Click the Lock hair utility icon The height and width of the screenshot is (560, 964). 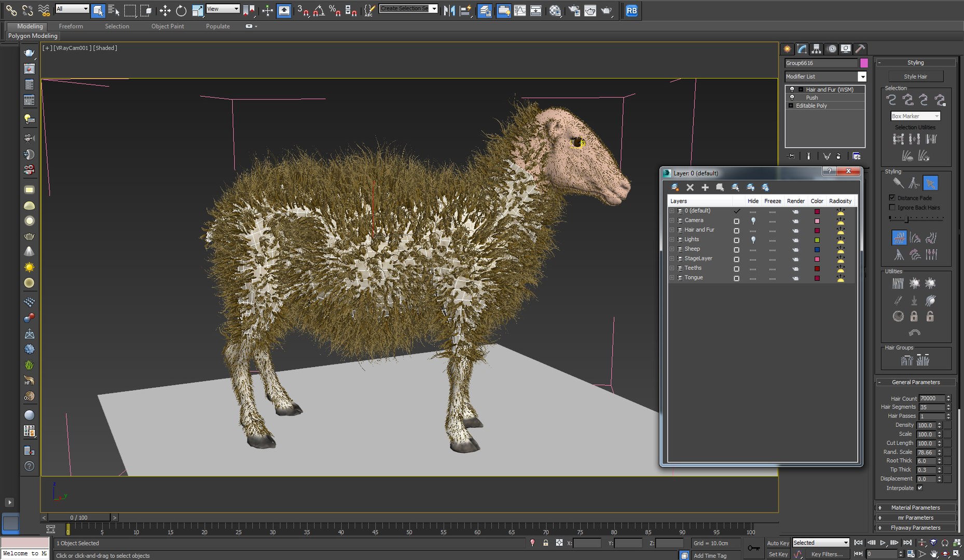[x=914, y=316]
